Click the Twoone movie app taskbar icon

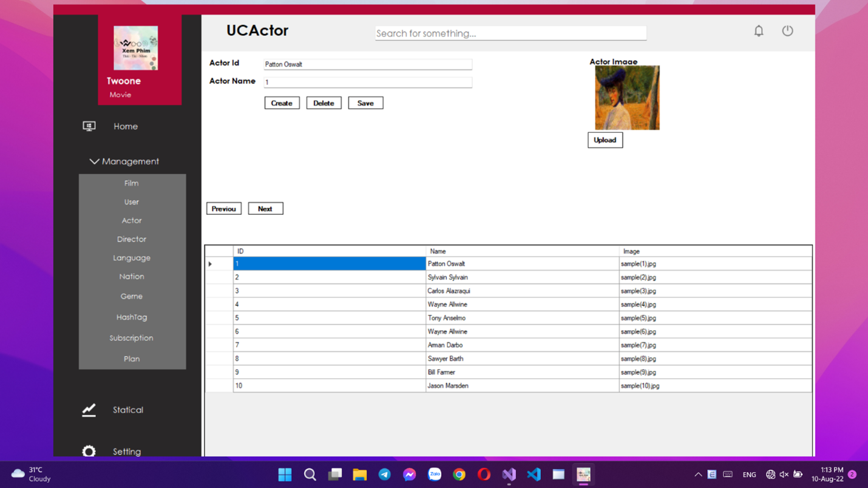(583, 475)
